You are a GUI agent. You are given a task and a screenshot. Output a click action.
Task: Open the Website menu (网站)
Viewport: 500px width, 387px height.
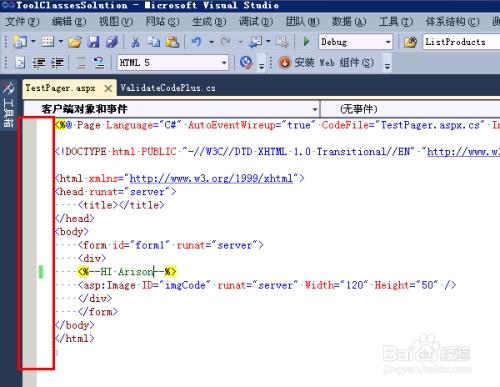coord(162,22)
